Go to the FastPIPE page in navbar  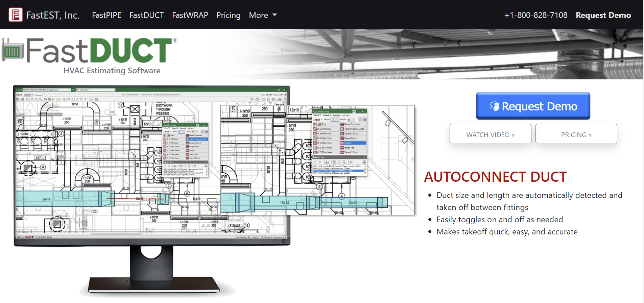click(106, 15)
